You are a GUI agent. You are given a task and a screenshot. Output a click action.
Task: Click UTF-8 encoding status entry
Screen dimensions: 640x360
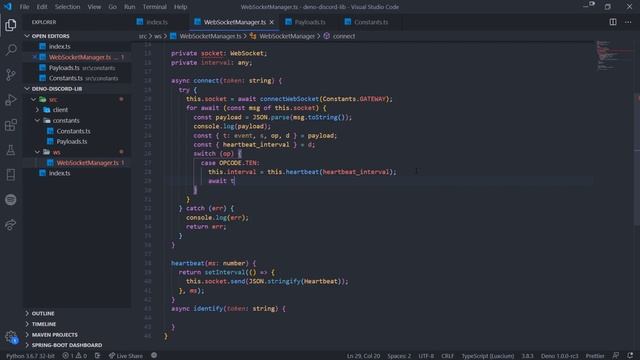426,356
